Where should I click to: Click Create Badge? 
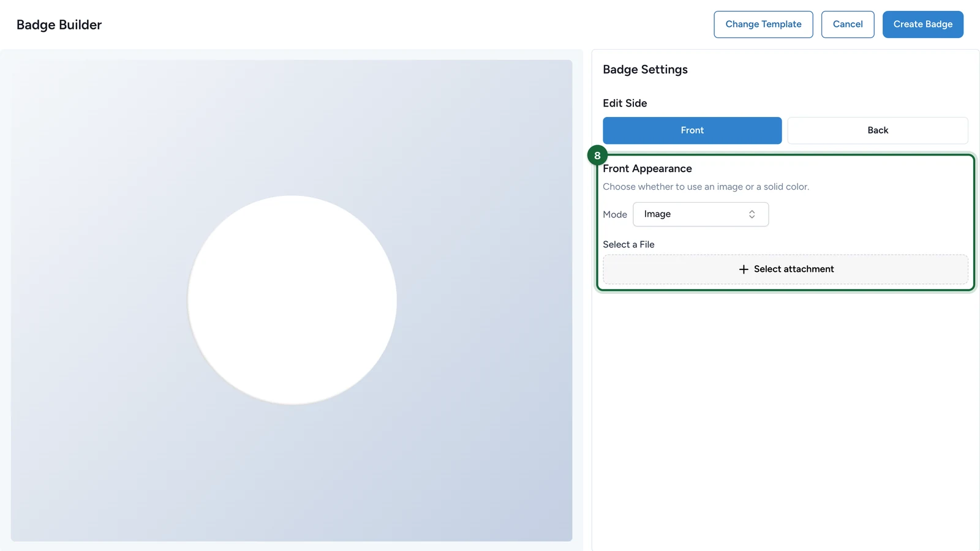[923, 24]
